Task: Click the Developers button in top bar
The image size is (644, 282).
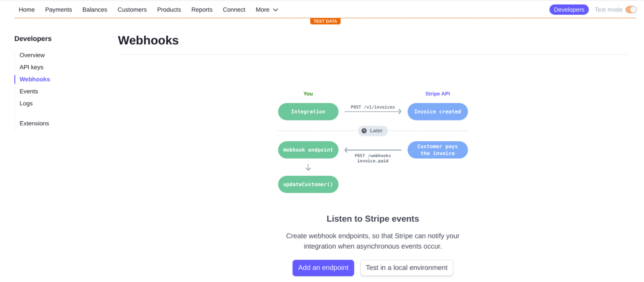Action: [569, 10]
